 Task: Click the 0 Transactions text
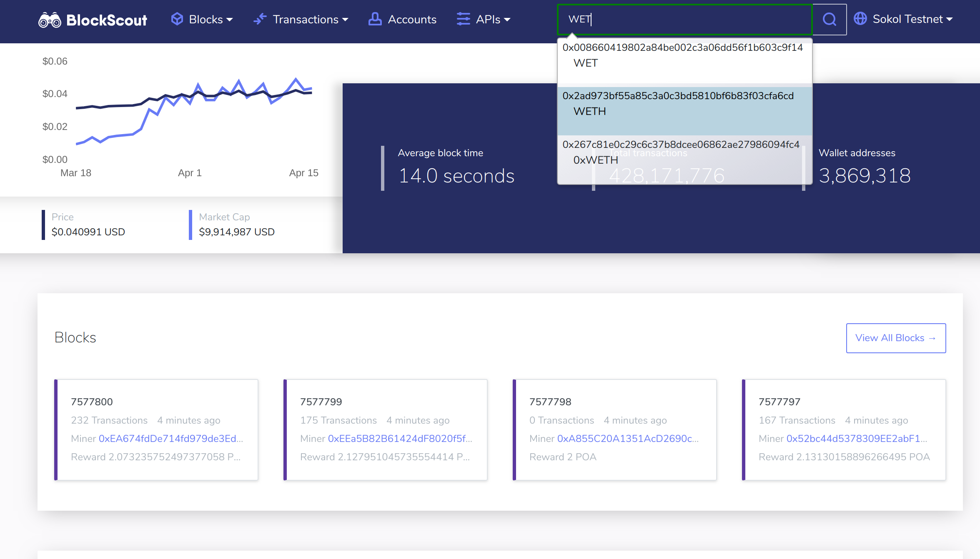[562, 420]
